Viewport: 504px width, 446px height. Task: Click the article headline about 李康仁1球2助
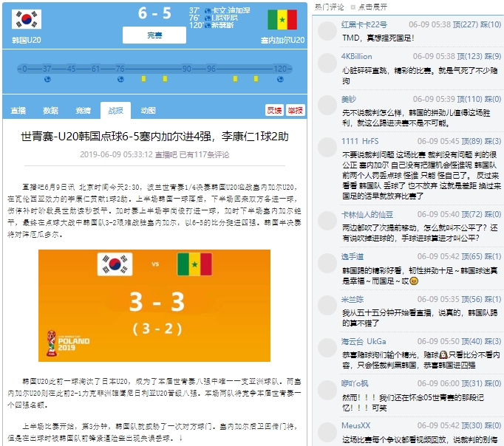tap(154, 137)
